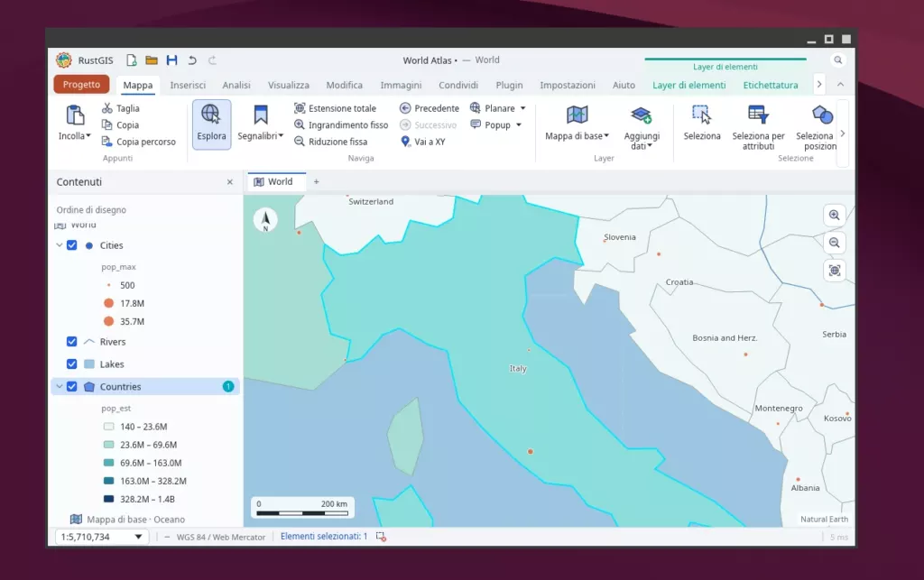Image resolution: width=924 pixels, height=580 pixels.
Task: Select the World map view tab
Action: [276, 181]
